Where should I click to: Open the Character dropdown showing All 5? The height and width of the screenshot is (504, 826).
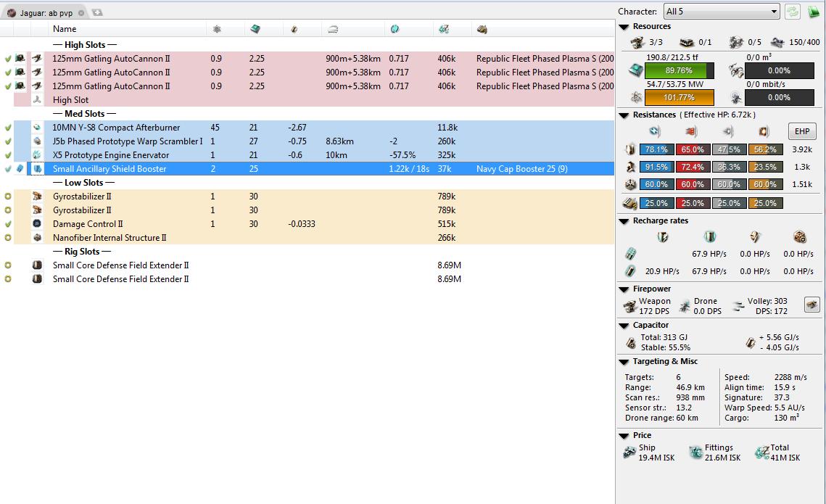tap(721, 11)
